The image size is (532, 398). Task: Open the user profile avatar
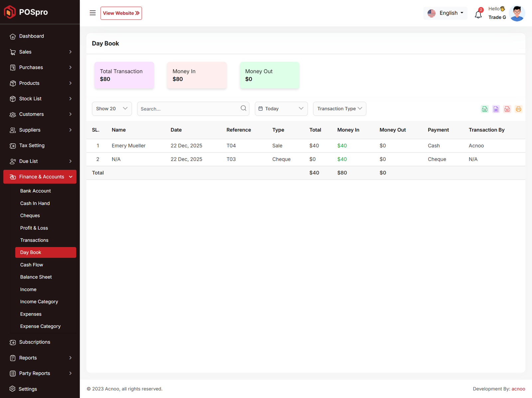click(517, 13)
